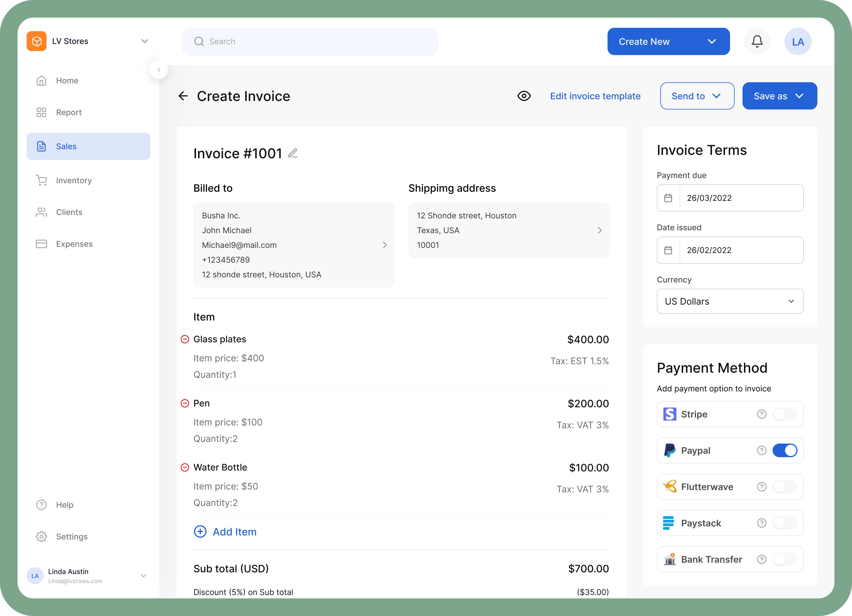Show help for the Stripe payment option
Image resolution: width=852 pixels, height=616 pixels.
click(x=762, y=414)
